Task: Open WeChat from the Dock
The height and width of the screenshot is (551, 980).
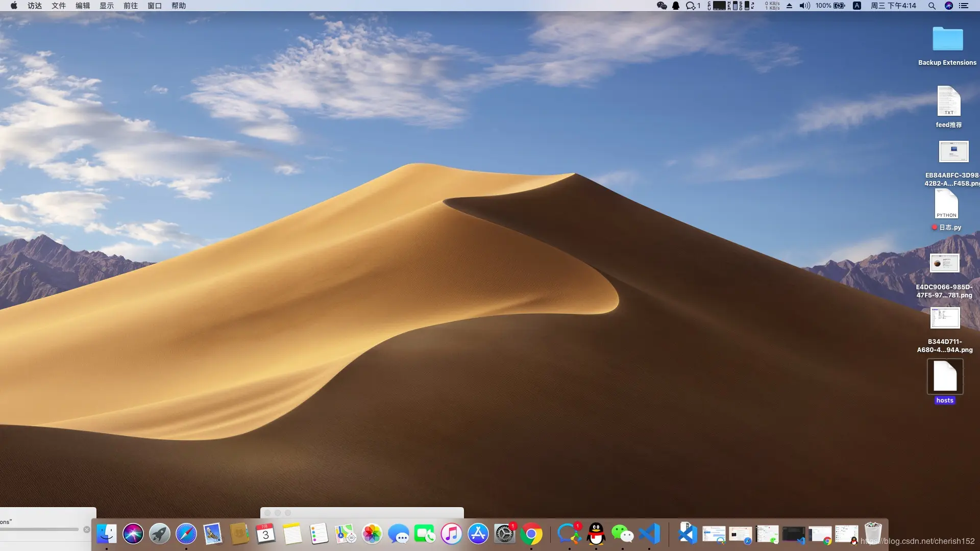Action: [622, 534]
